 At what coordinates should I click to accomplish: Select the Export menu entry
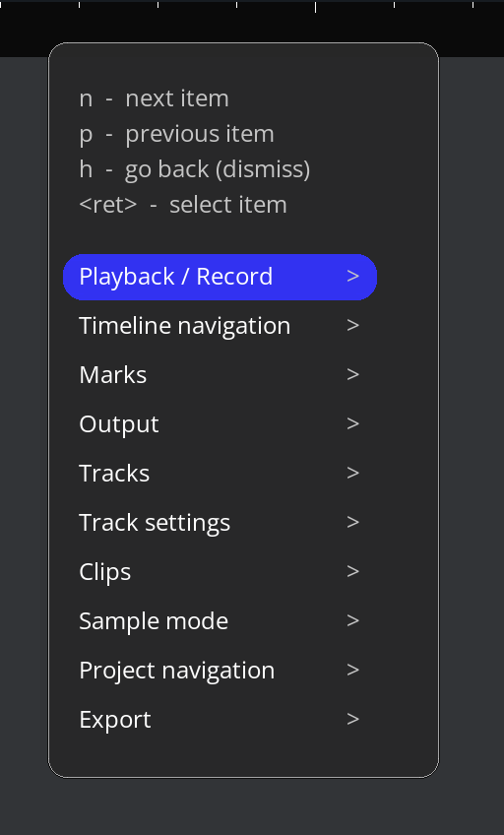click(220, 720)
